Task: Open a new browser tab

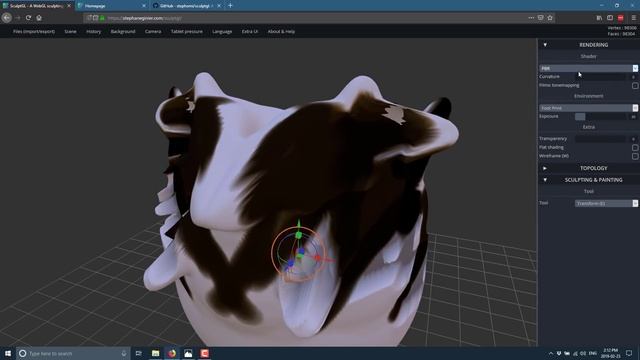Action: point(230,6)
